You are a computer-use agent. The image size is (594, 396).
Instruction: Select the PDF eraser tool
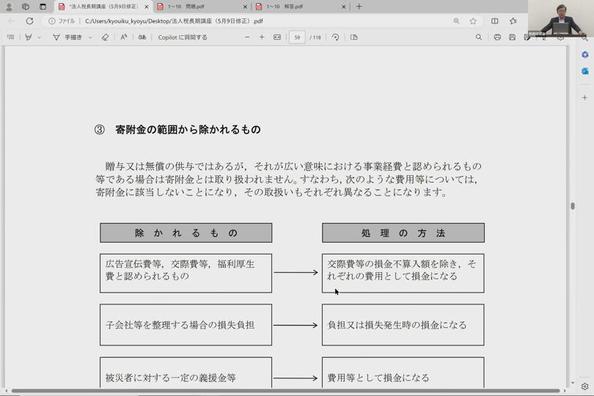tap(105, 37)
